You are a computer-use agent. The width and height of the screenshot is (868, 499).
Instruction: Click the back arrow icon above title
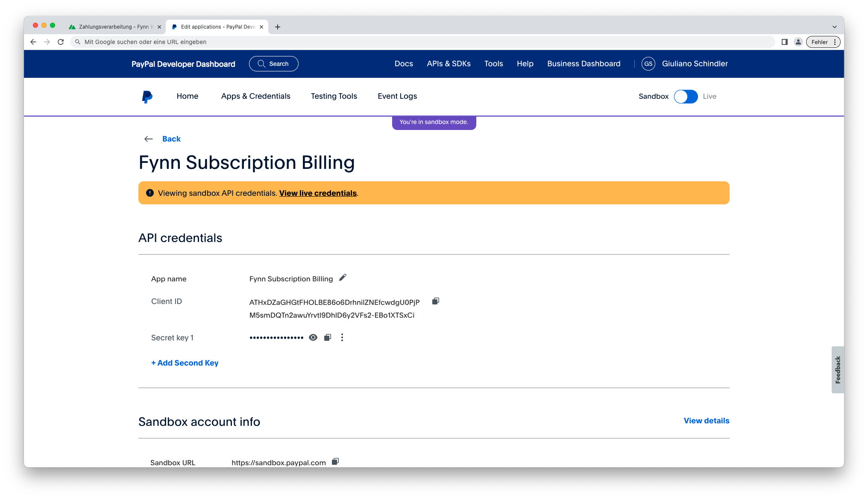(149, 139)
